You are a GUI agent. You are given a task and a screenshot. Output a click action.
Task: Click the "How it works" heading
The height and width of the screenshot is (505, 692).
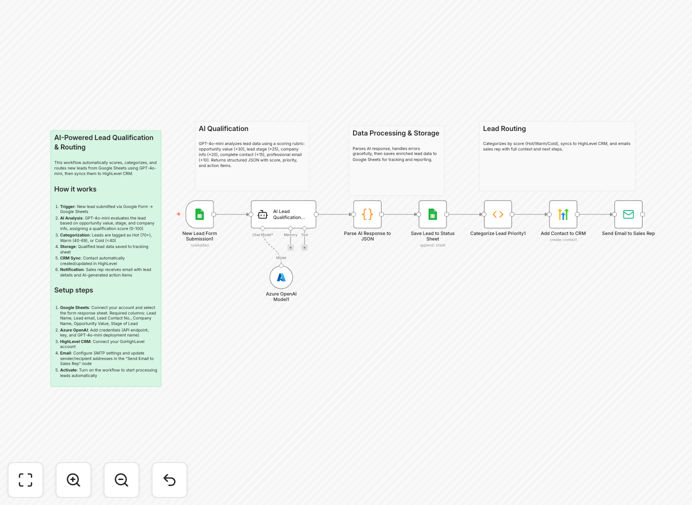(x=75, y=189)
